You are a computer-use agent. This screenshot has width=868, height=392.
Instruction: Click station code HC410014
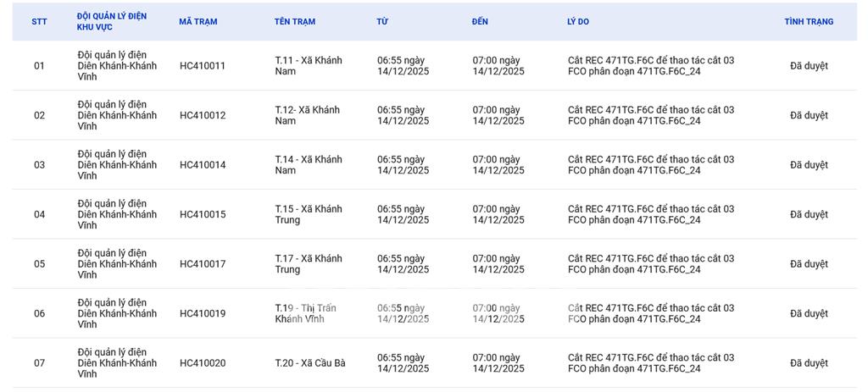[203, 165]
